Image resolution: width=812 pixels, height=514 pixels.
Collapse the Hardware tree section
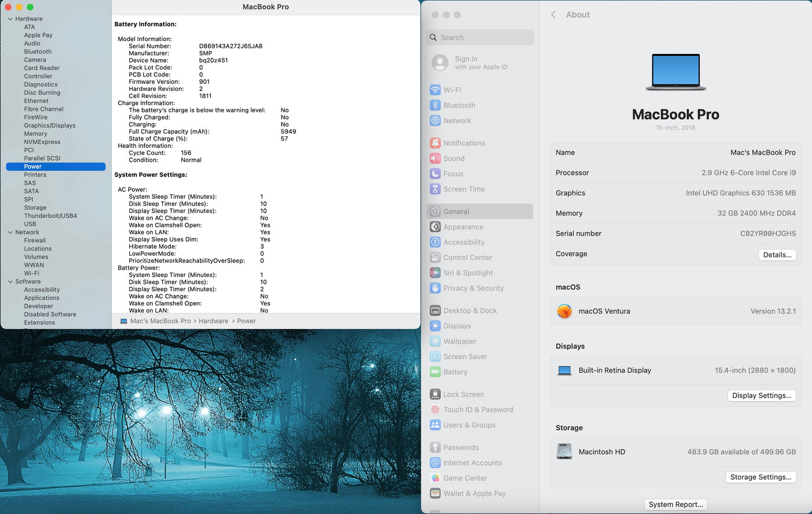point(10,19)
